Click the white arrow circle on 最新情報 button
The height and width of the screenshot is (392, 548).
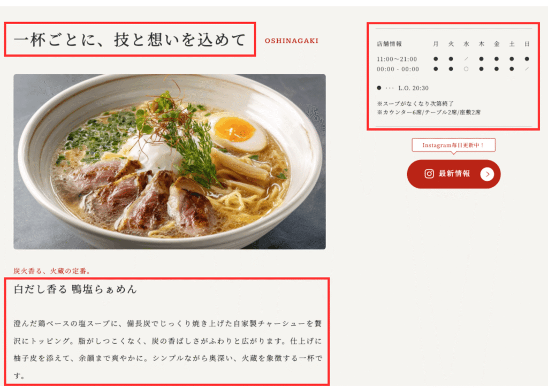(x=487, y=174)
